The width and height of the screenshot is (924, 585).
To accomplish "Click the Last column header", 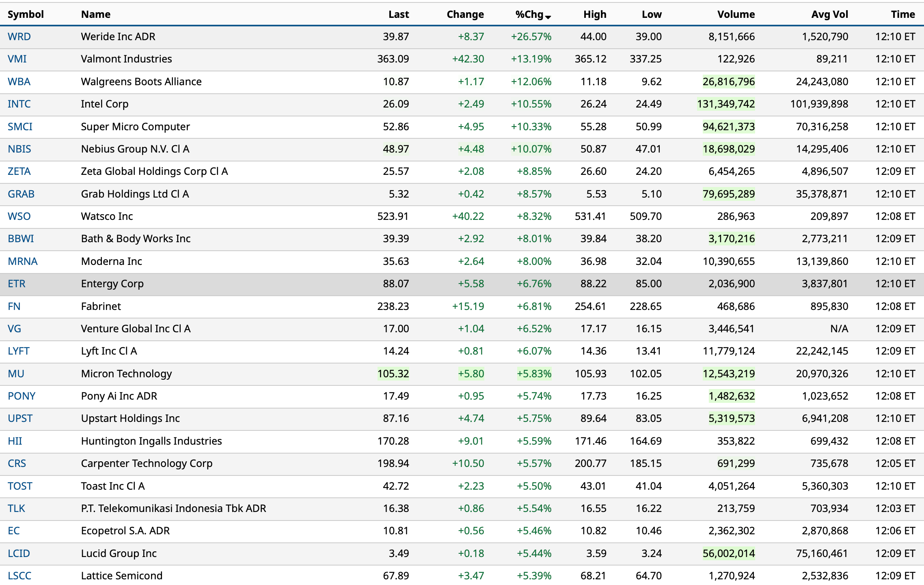I will [x=398, y=14].
